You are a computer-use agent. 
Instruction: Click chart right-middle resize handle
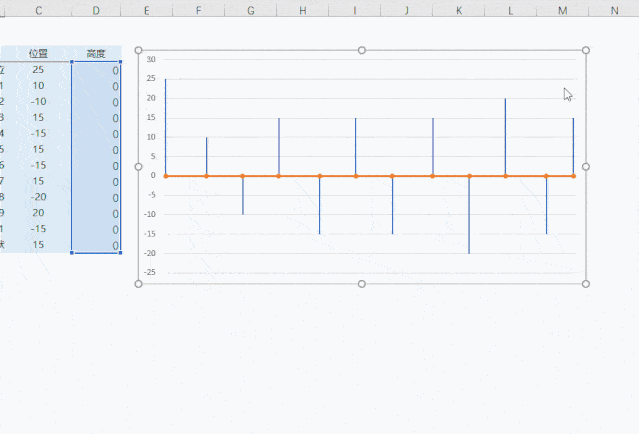pos(586,167)
